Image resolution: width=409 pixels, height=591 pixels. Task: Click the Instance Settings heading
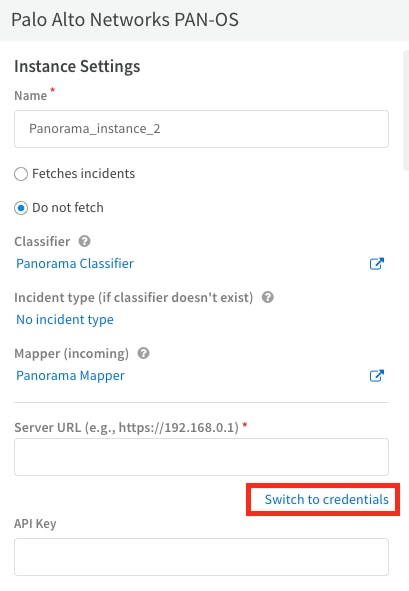click(x=77, y=66)
